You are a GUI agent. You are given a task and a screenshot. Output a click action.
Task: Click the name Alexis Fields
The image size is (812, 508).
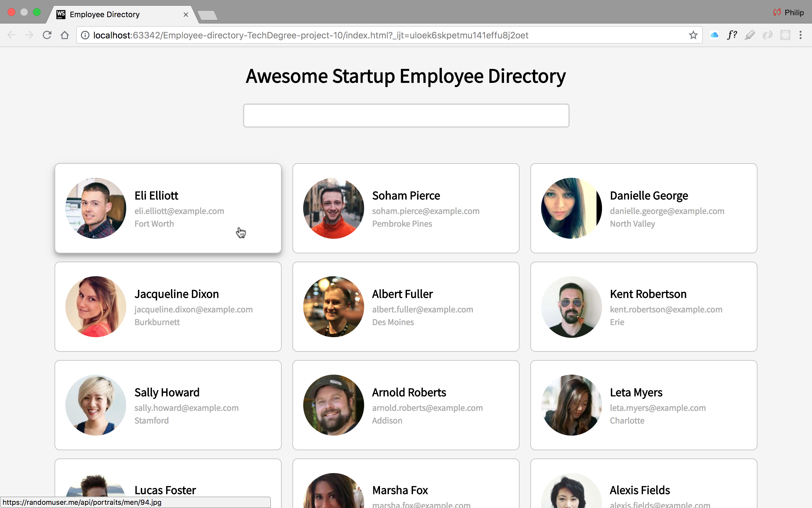click(640, 490)
